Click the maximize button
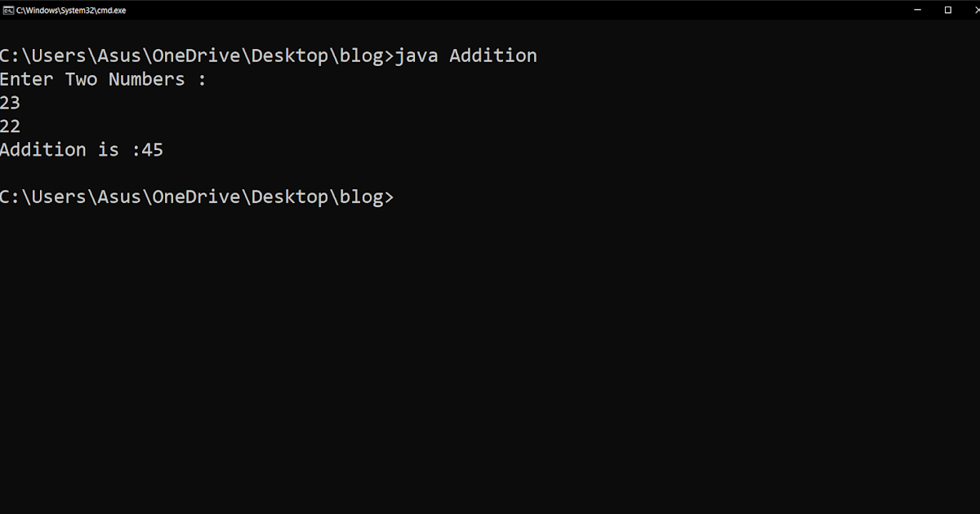Image resolution: width=980 pixels, height=514 pixels. [947, 10]
